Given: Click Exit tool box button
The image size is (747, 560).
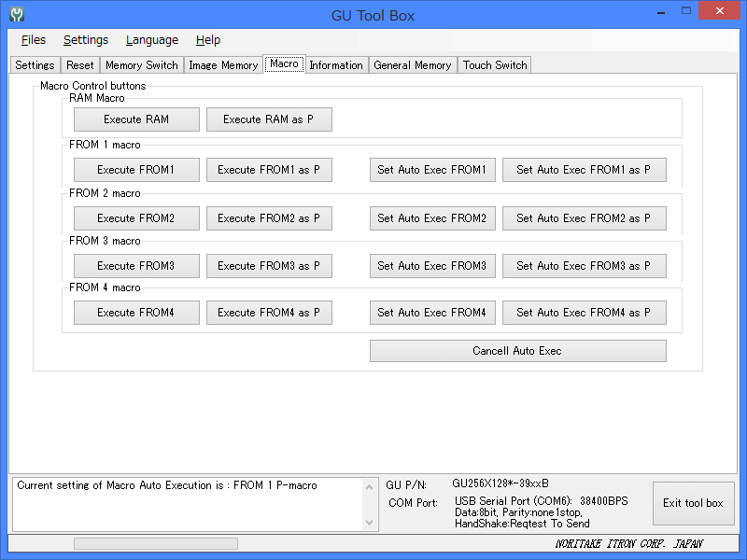Looking at the screenshot, I should pyautogui.click(x=693, y=503).
